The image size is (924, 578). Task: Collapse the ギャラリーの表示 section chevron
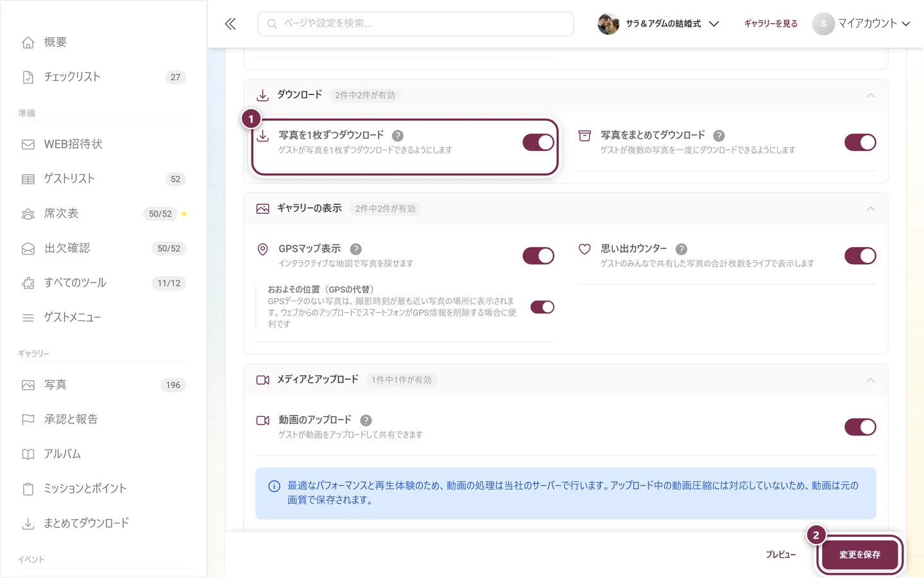(x=870, y=209)
